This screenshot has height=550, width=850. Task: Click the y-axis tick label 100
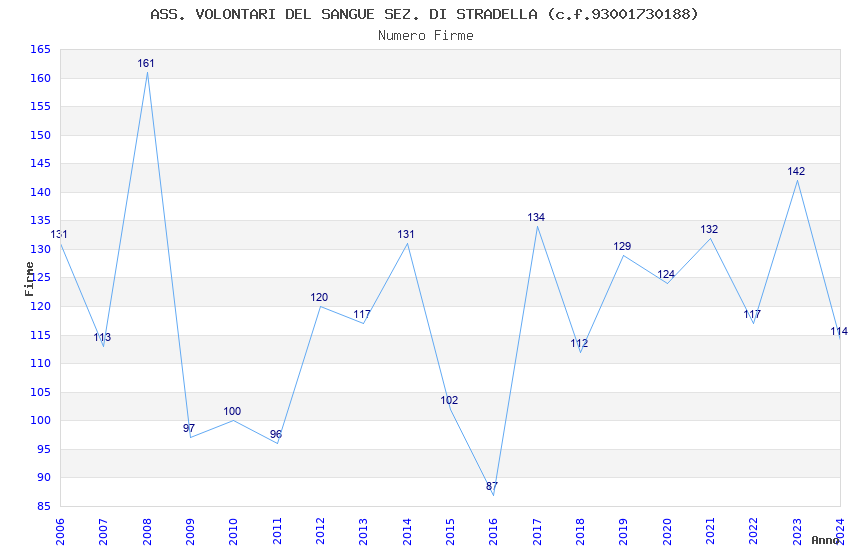[40, 420]
